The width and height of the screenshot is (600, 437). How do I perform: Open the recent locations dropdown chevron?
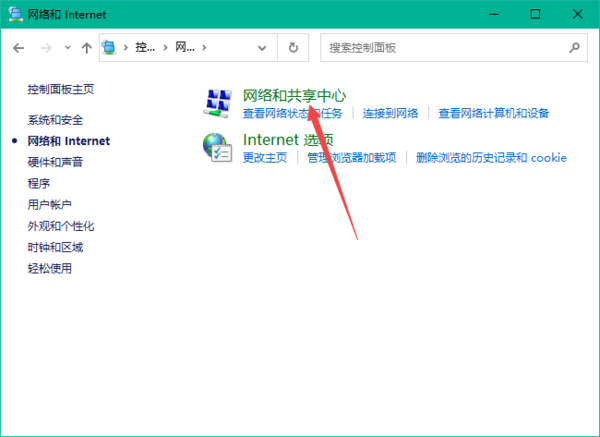pyautogui.click(x=66, y=47)
